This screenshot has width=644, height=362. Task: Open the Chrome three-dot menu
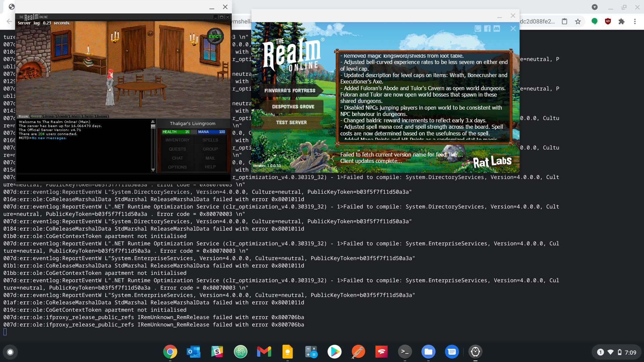point(635,21)
